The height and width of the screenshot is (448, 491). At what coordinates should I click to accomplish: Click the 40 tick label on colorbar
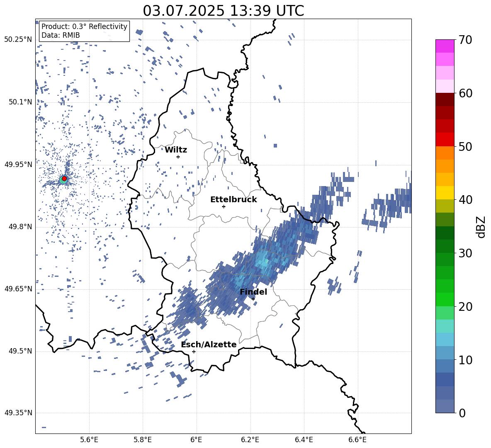465,200
